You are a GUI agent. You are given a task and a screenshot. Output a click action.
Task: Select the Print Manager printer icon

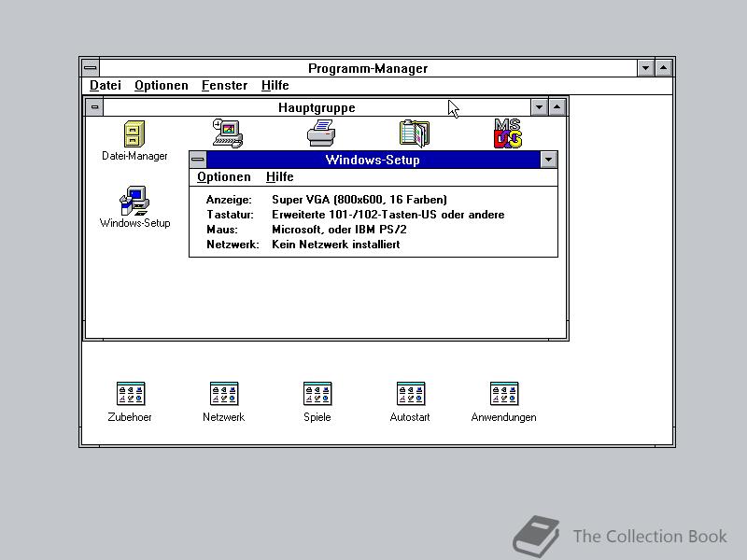pyautogui.click(x=321, y=133)
